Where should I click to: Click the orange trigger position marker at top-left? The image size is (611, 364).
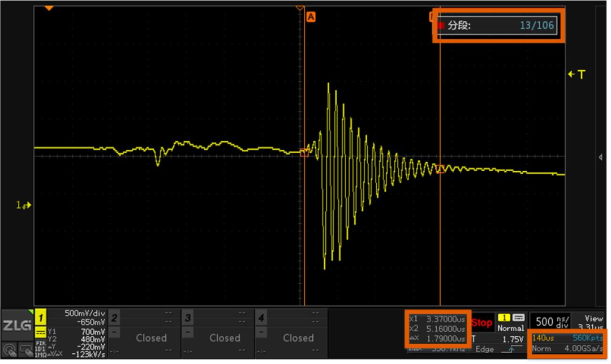tap(49, 8)
